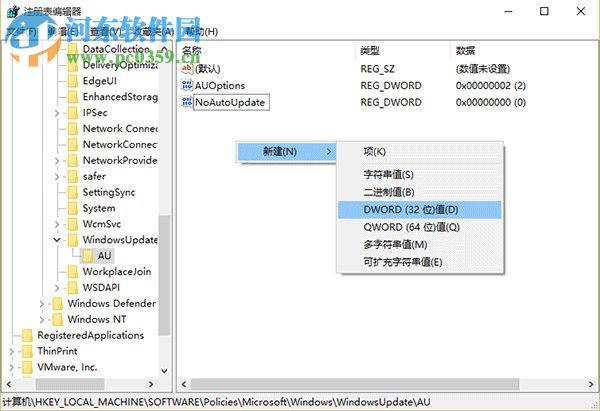600x411 pixels.
Task: Click the AU folder icon
Action: pos(88,256)
